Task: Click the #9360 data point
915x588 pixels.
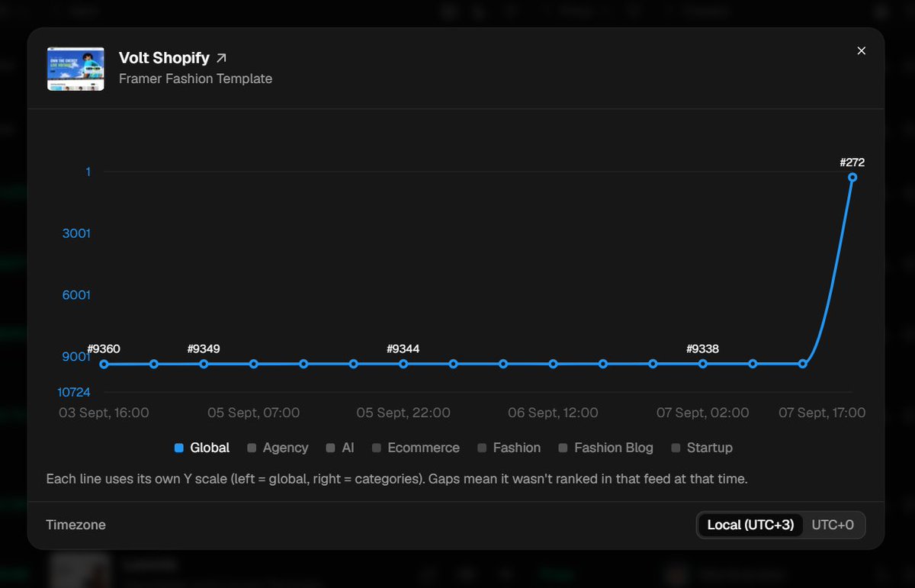Action: click(104, 365)
